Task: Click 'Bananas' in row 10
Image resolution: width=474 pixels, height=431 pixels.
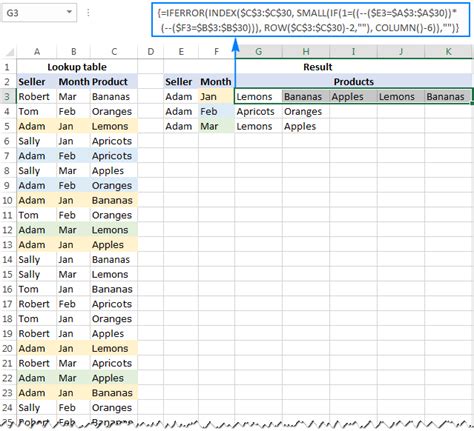Action: tap(112, 200)
